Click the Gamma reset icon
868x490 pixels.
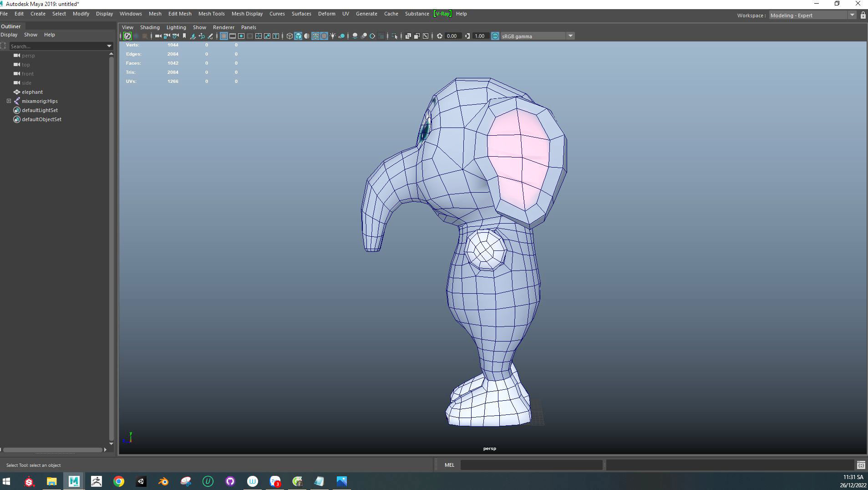[467, 36]
